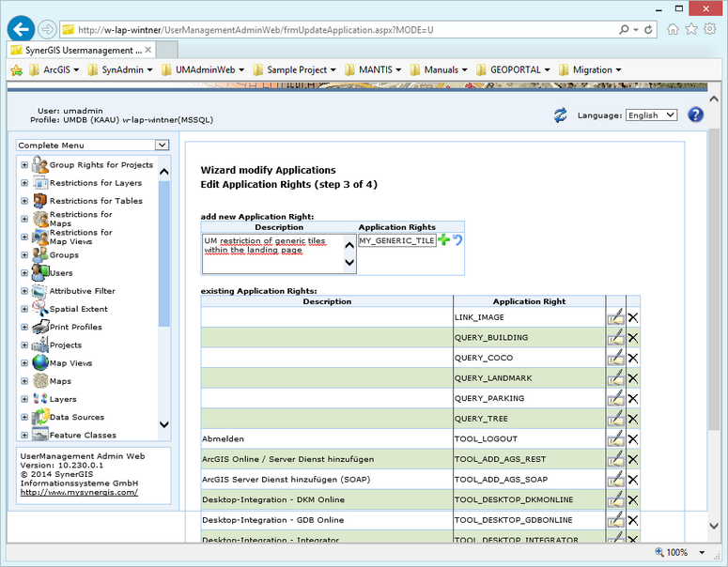
Task: Expand the Restrictions for Tables node
Action: tap(24, 201)
